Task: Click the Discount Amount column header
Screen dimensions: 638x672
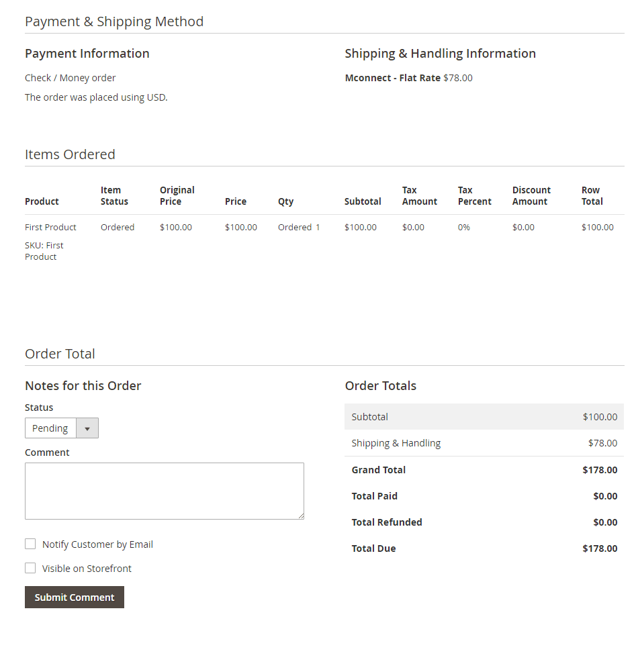Action: point(531,196)
